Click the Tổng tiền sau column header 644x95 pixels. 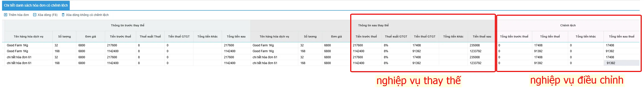point(236,36)
